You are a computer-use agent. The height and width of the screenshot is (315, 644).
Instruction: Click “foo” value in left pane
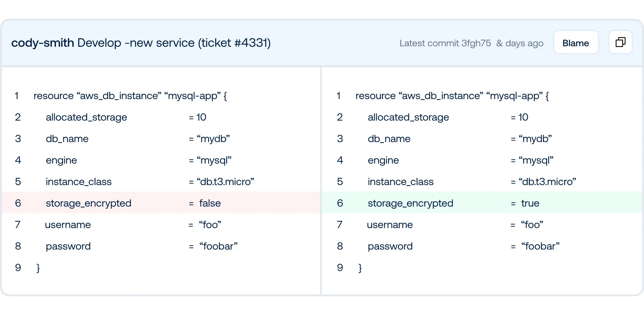[210, 225]
